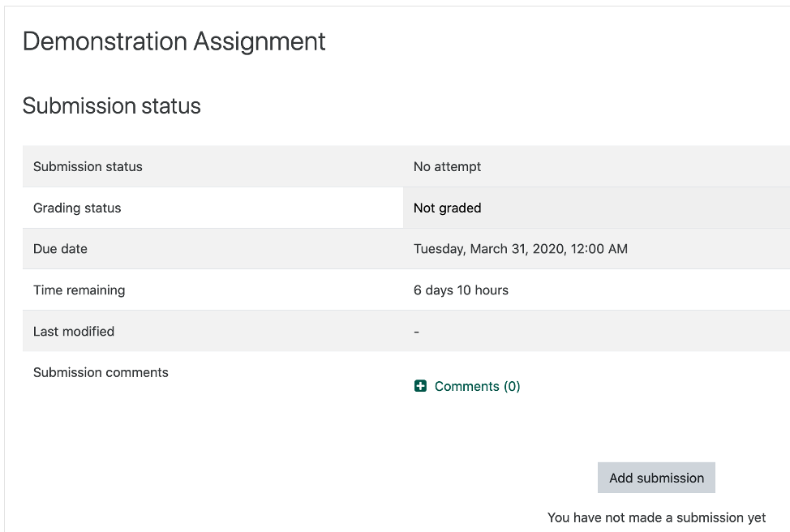Click the Not graded label

click(446, 208)
